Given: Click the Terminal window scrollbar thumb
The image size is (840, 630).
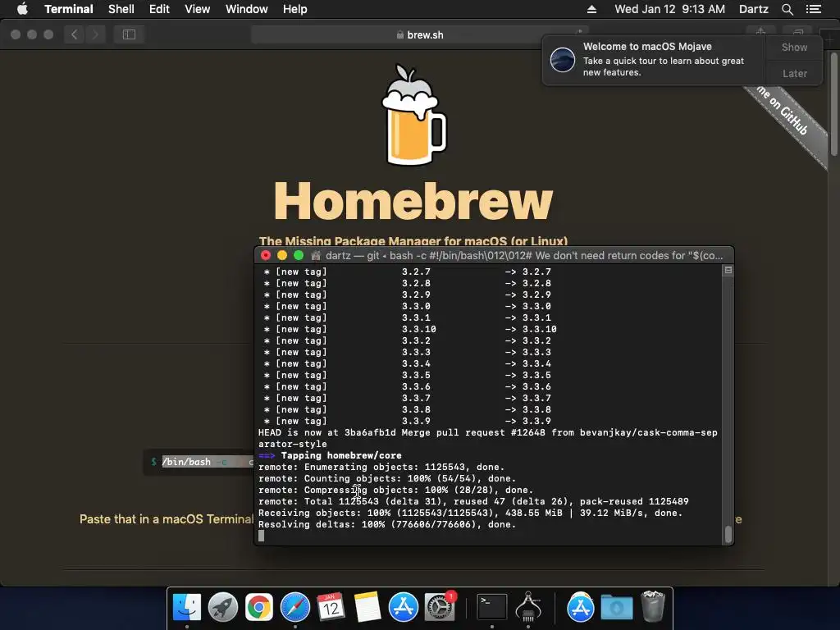Looking at the screenshot, I should coord(728,534).
